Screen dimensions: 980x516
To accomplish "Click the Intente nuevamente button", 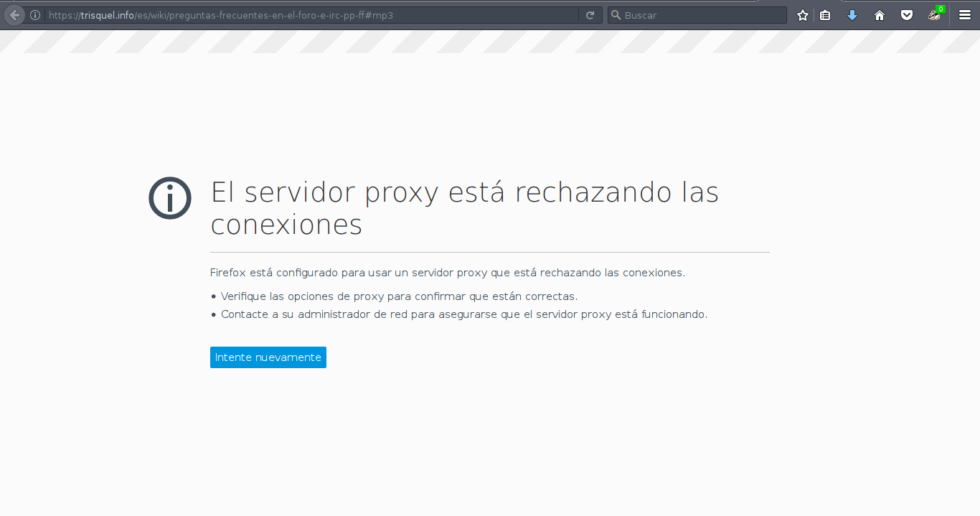I will [268, 357].
